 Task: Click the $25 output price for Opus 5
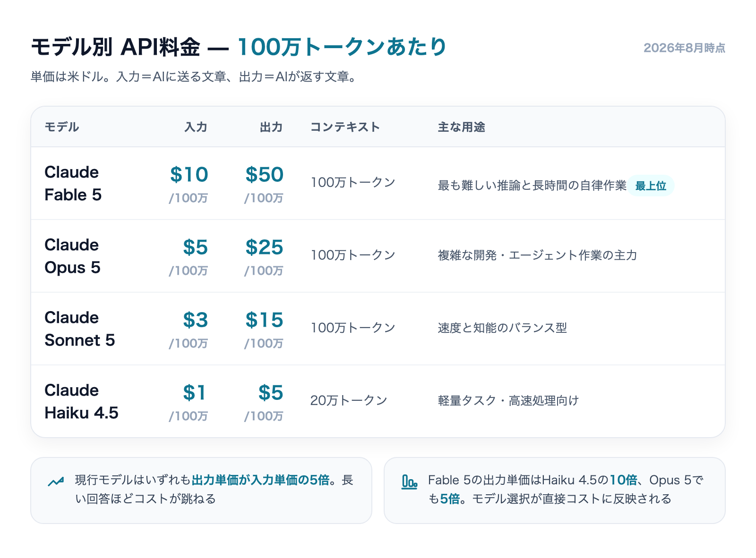pos(264,247)
